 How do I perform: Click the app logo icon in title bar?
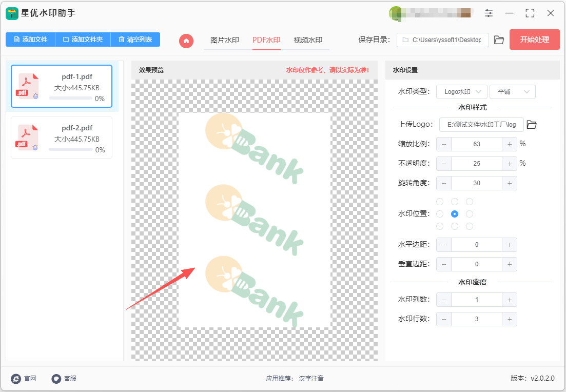pos(12,13)
